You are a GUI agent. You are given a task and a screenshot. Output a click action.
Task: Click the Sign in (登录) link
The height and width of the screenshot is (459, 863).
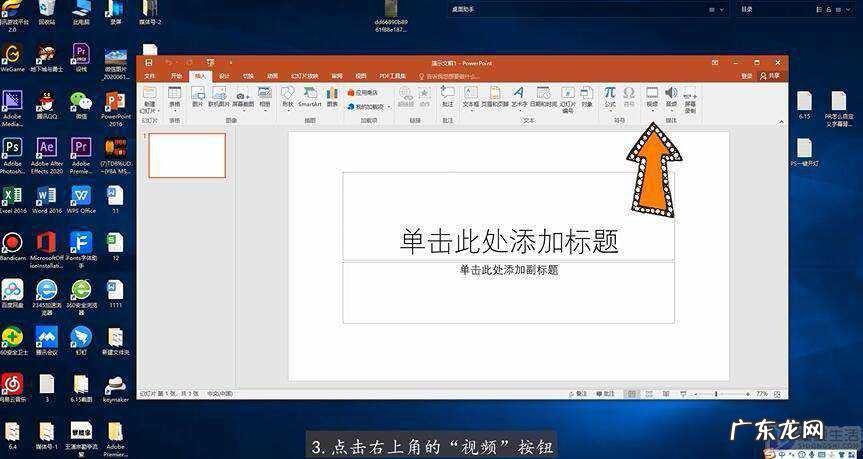[x=746, y=76]
